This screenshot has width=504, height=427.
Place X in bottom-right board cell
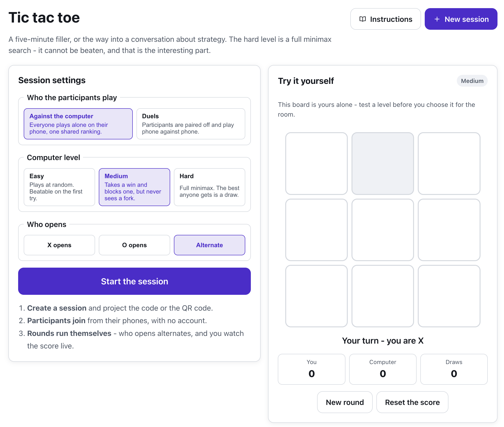(449, 296)
